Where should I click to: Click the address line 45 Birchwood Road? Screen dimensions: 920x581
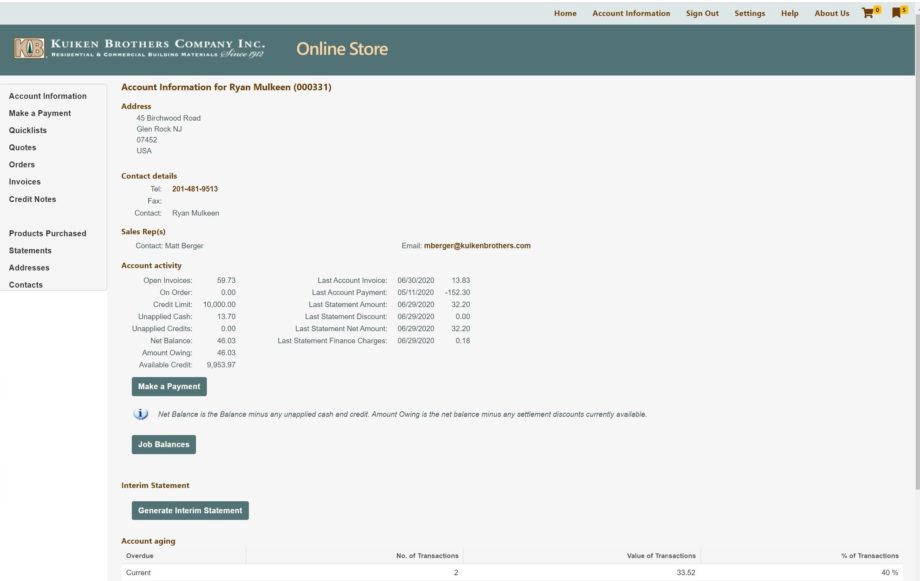(169, 118)
